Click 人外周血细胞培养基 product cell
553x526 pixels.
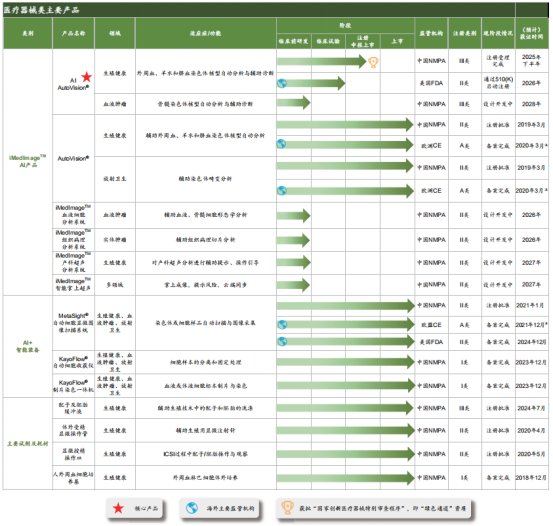click(x=73, y=478)
